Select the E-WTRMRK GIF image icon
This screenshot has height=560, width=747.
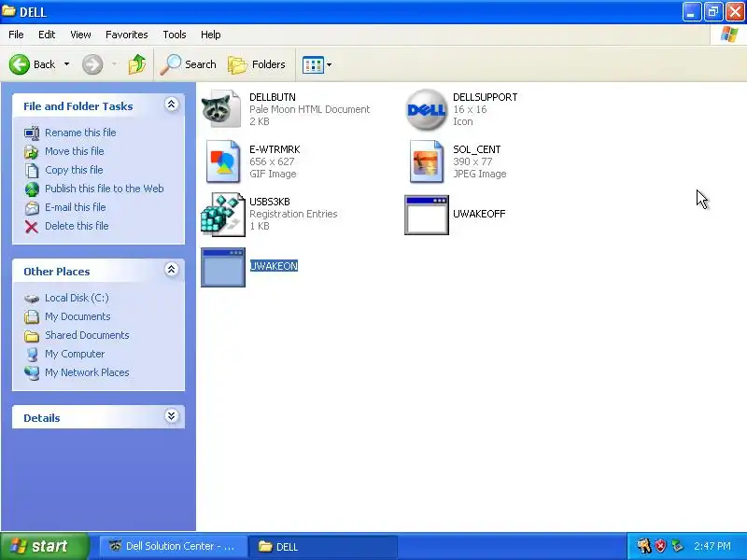222,161
